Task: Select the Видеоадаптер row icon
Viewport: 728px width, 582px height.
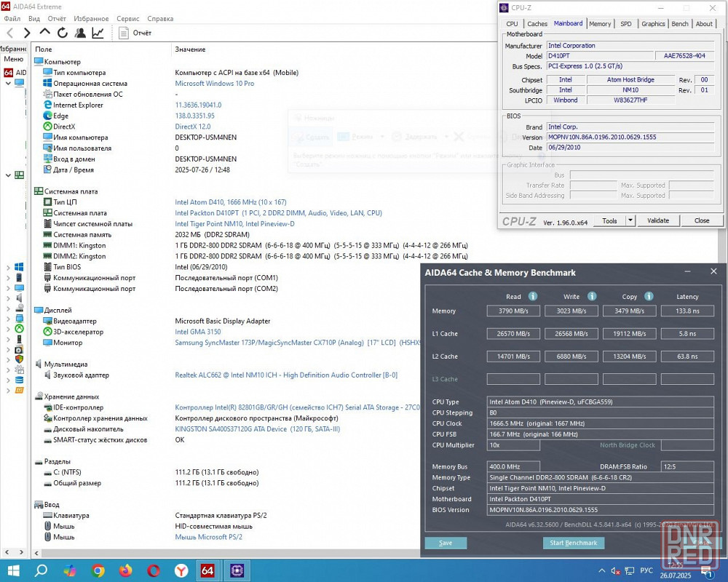Action: point(47,321)
